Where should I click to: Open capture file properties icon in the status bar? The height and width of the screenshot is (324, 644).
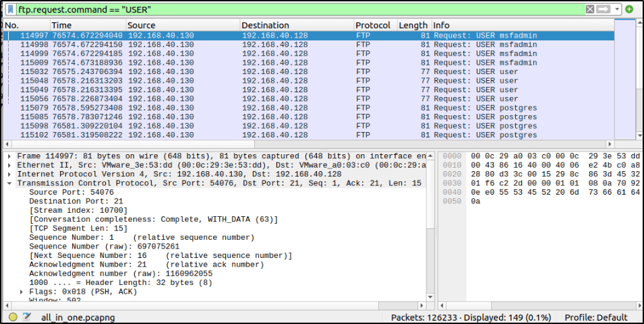coord(27,317)
